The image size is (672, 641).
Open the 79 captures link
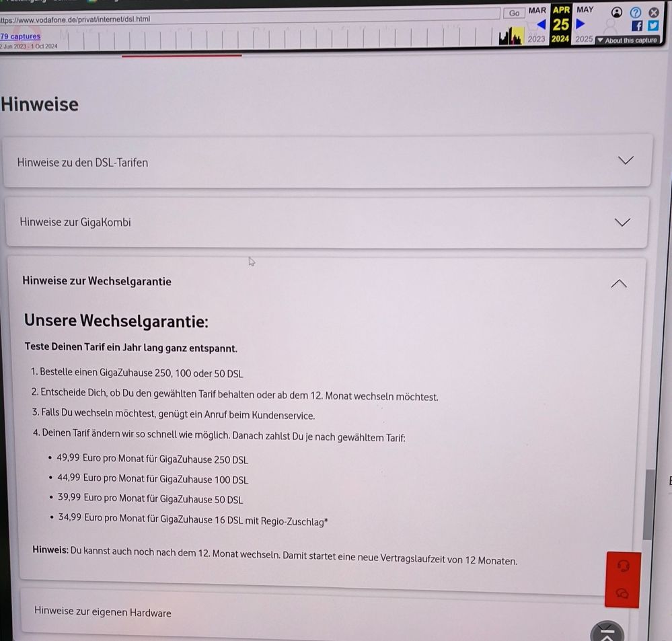pos(20,36)
